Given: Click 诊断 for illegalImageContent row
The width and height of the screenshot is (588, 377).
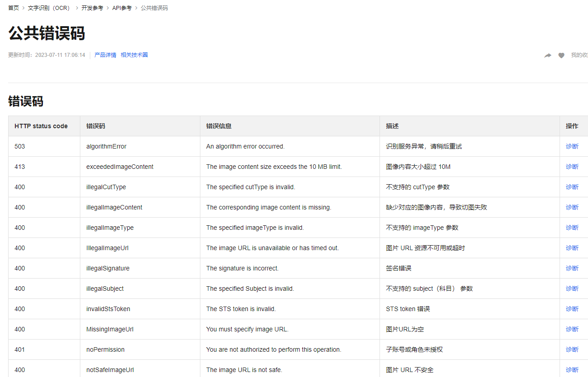Looking at the screenshot, I should click(x=572, y=207).
